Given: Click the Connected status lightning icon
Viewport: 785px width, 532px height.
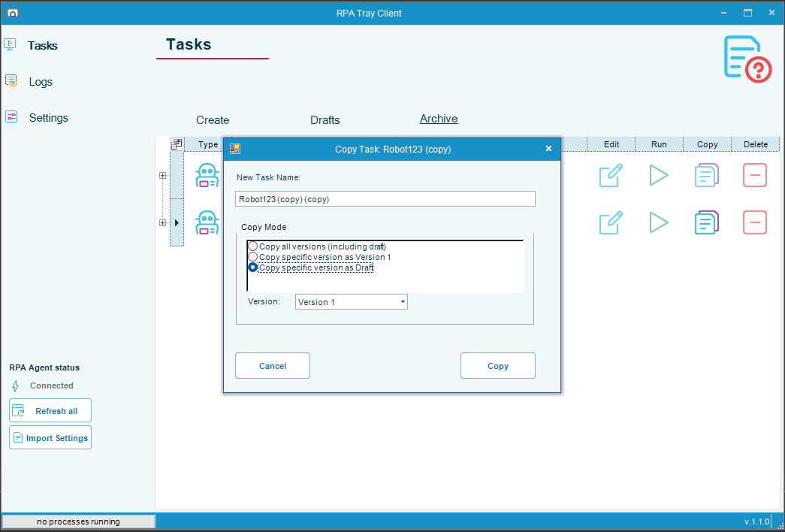Looking at the screenshot, I should (x=16, y=385).
